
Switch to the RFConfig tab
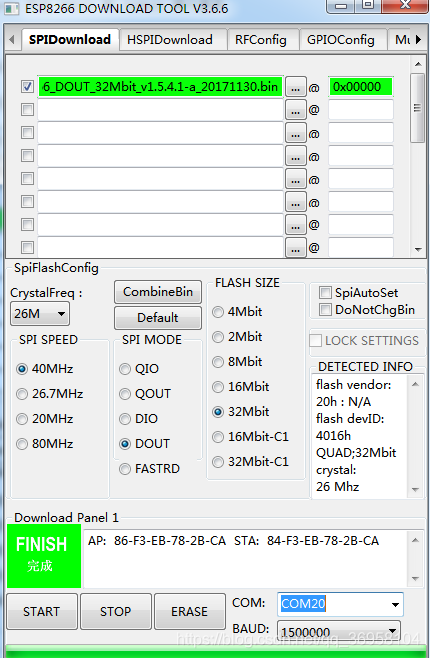point(261,40)
